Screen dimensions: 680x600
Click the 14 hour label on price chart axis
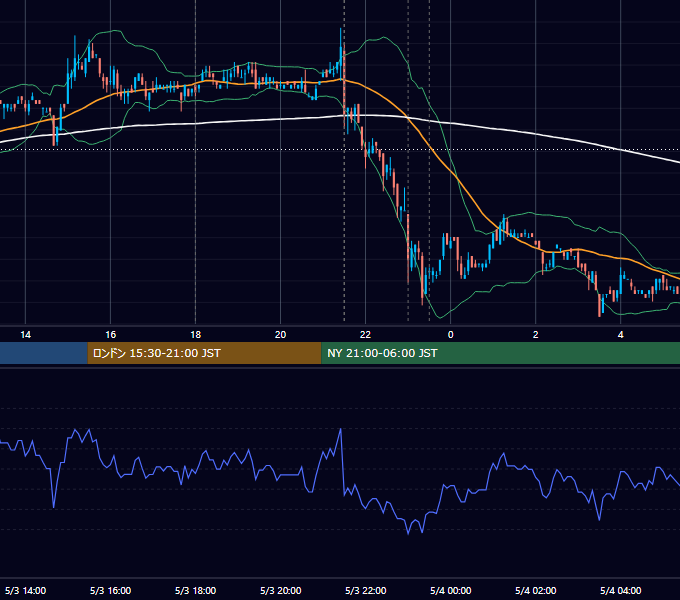coord(26,335)
